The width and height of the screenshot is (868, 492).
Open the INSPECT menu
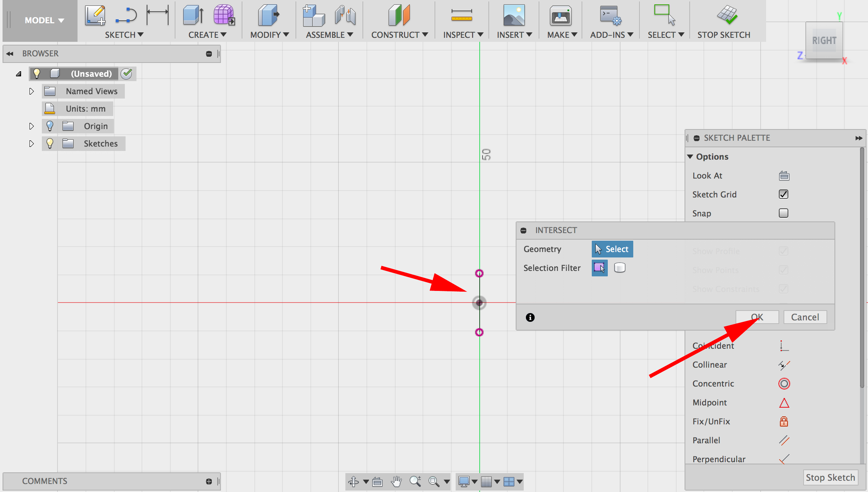pos(463,35)
